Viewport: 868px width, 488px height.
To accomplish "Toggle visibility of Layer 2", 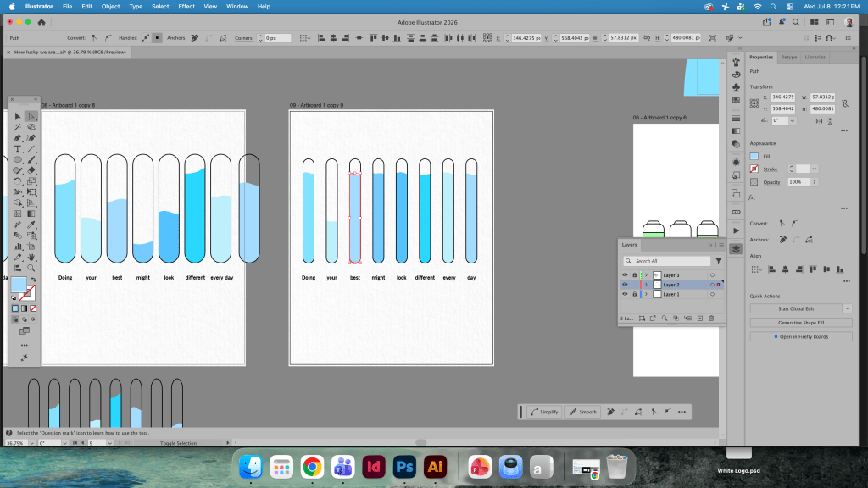I will click(625, 285).
